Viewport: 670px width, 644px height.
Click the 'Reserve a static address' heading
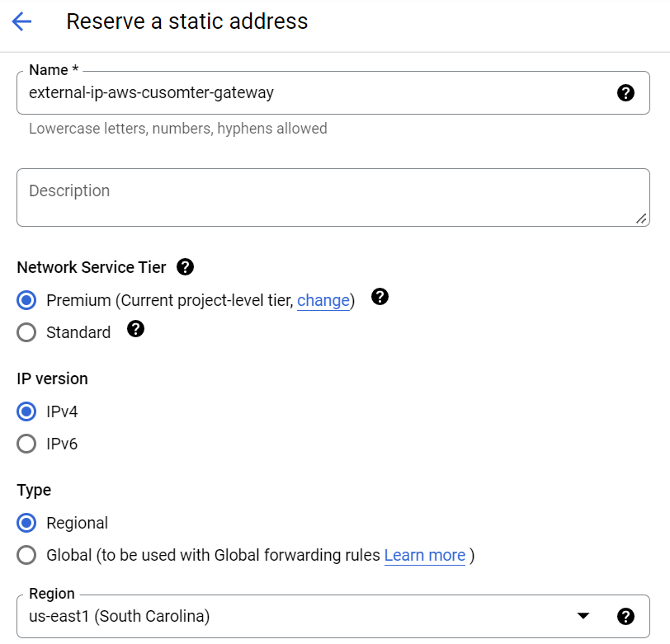click(187, 21)
